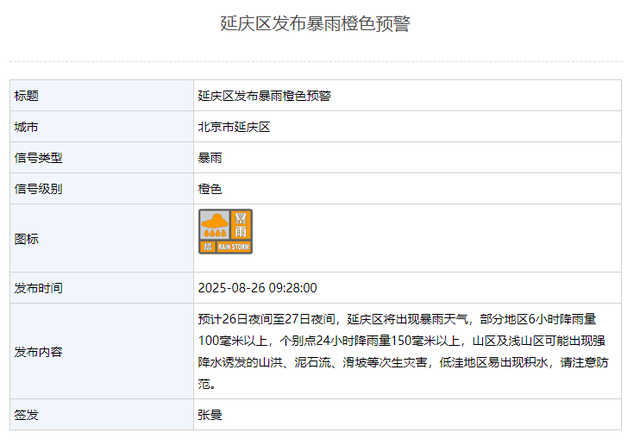
Task: Select the timestamp 2025-08-26 09:28:00
Action: [x=258, y=288]
